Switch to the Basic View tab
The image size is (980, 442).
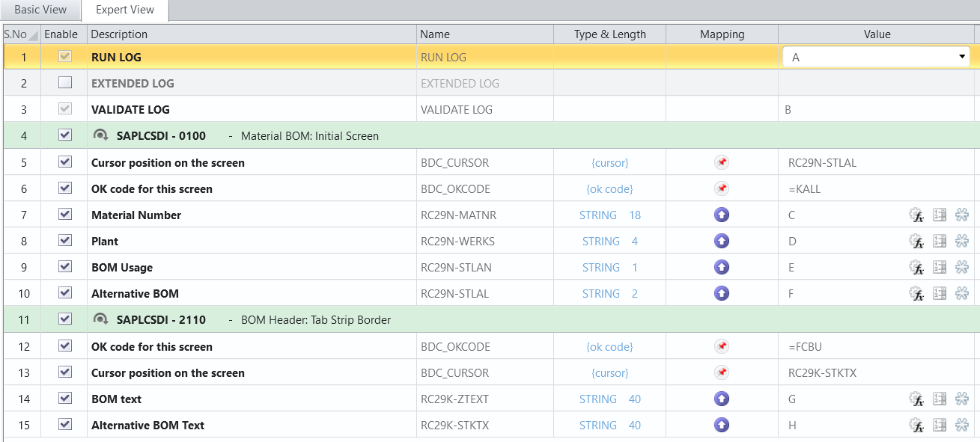coord(40,10)
